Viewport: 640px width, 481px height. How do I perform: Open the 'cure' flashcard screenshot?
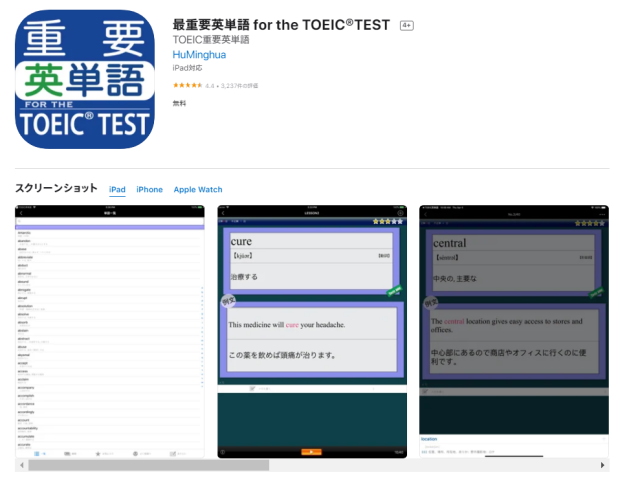tap(312, 332)
